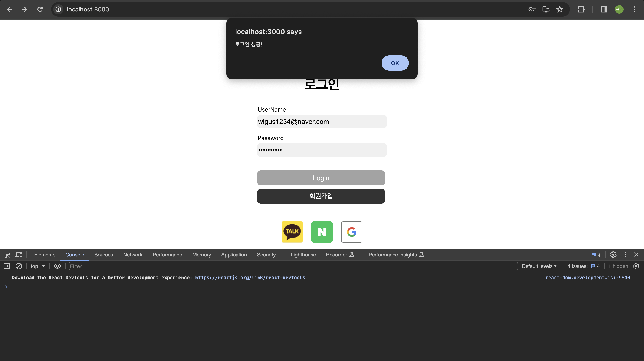Toggle the live expression eye icon
Viewport: 644px width, 361px height.
pos(57,266)
